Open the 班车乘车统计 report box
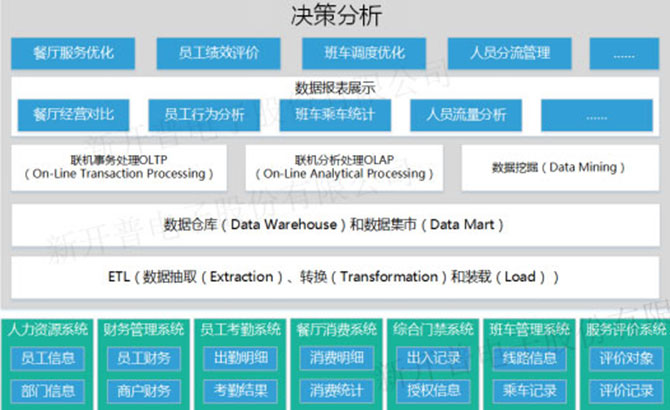Viewport: 670px width, 410px height. [x=335, y=115]
